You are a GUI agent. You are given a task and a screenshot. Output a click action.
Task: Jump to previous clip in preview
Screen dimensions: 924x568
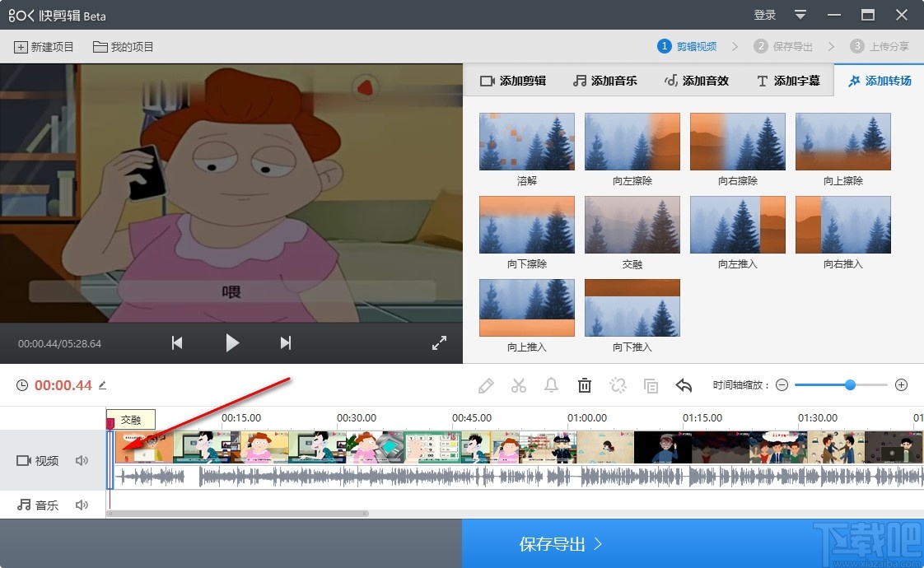(177, 343)
